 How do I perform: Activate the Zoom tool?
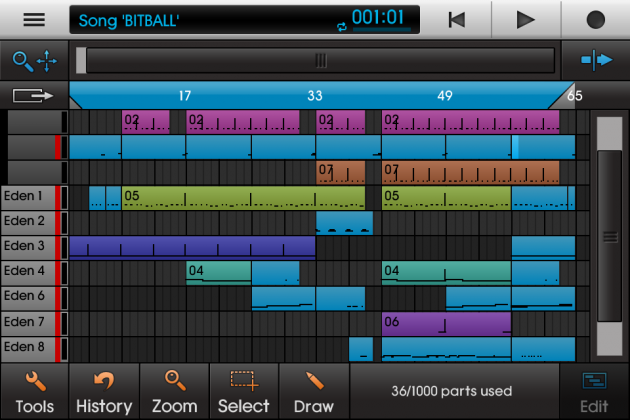click(174, 392)
